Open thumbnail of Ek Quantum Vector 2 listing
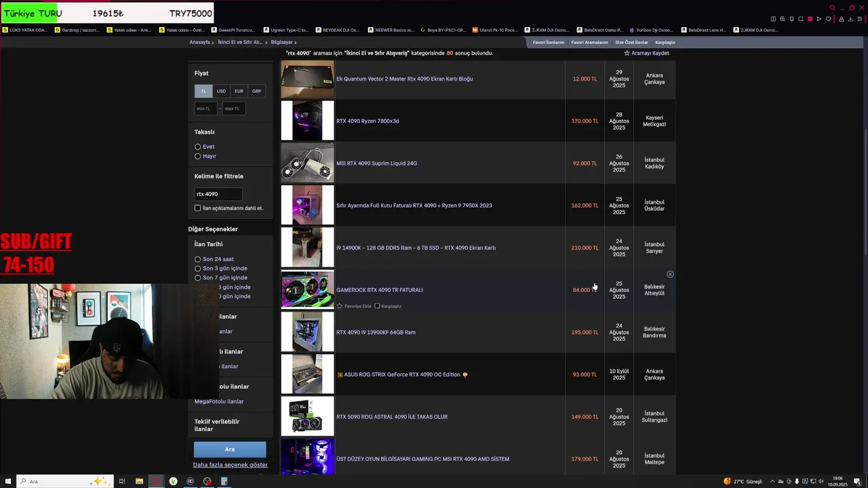This screenshot has width=868, height=488. [x=307, y=79]
